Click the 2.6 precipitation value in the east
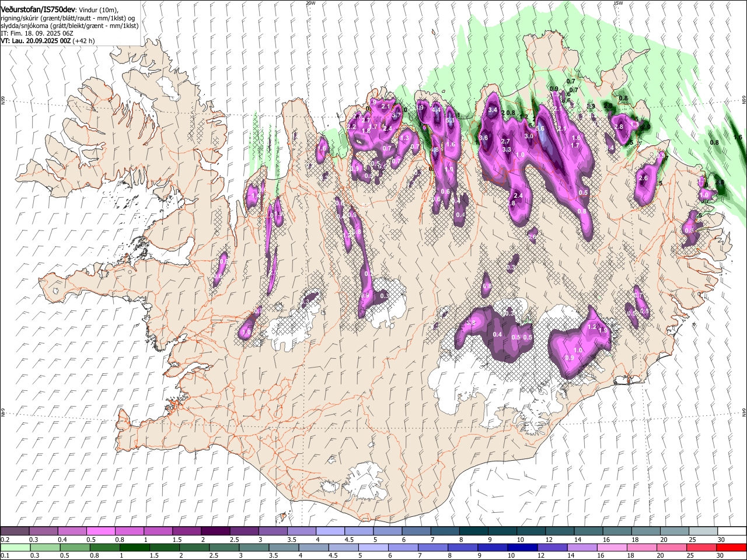Image resolution: width=747 pixels, height=560 pixels. click(x=643, y=178)
